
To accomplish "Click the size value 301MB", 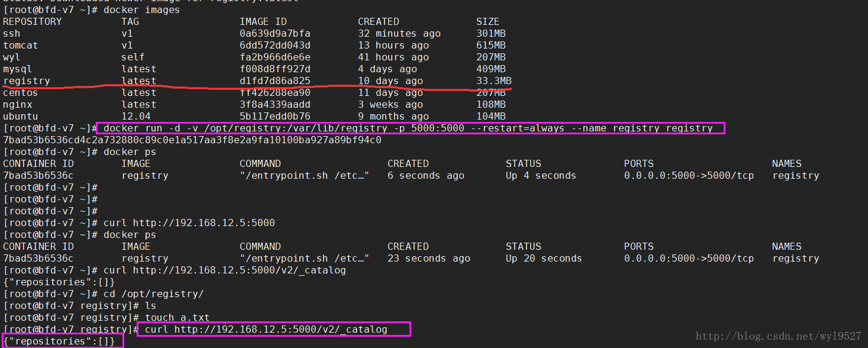I will point(491,33).
